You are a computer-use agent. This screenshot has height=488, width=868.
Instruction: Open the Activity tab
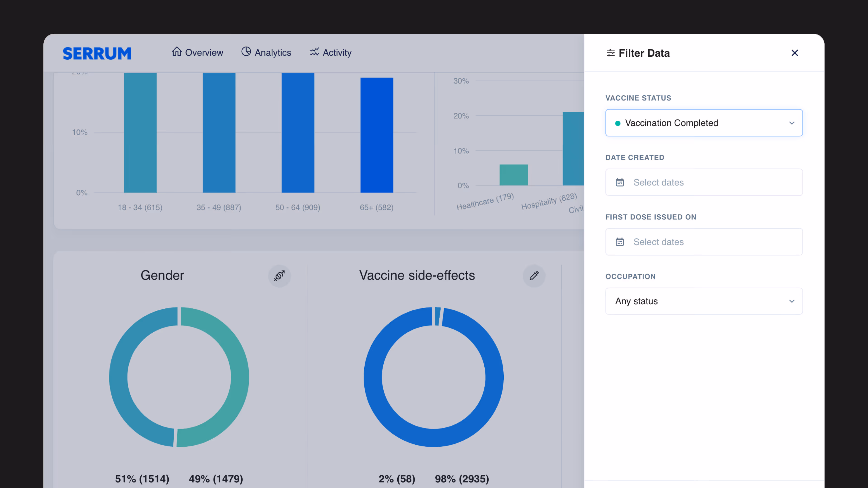(x=337, y=53)
